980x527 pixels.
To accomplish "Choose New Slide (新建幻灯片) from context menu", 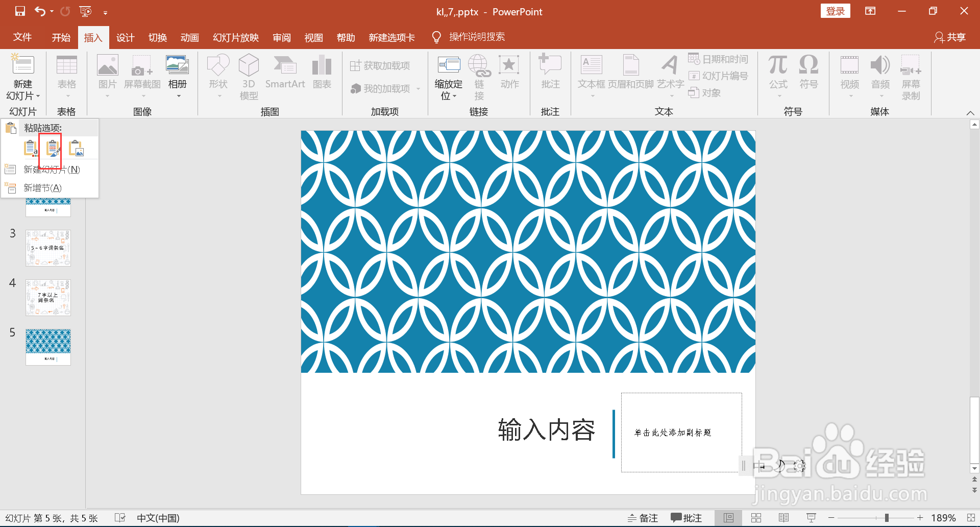I will (x=50, y=169).
